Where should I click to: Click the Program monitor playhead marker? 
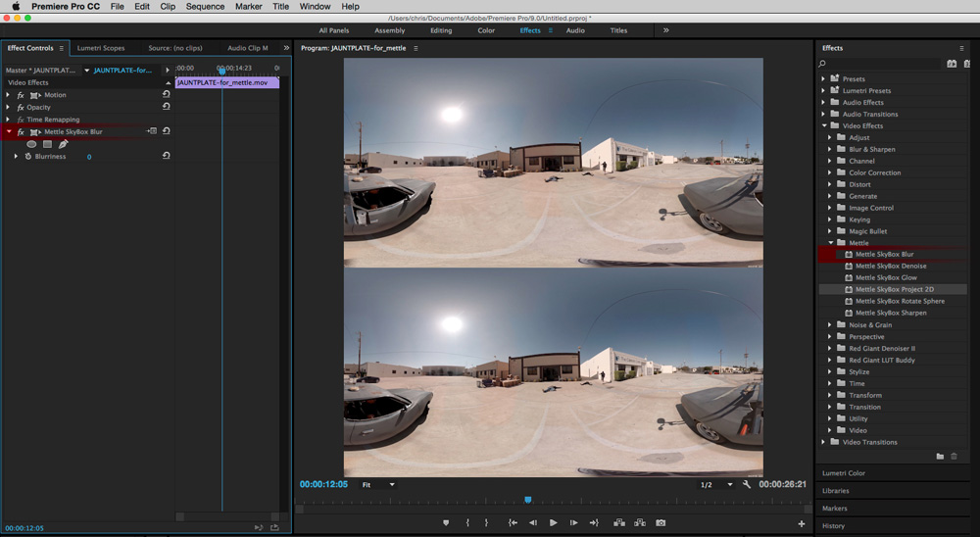click(x=528, y=500)
